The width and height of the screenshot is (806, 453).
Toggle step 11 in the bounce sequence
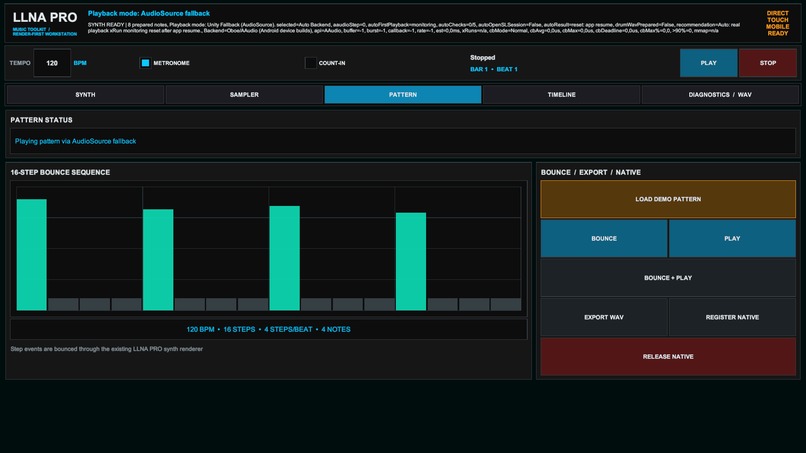pos(348,304)
